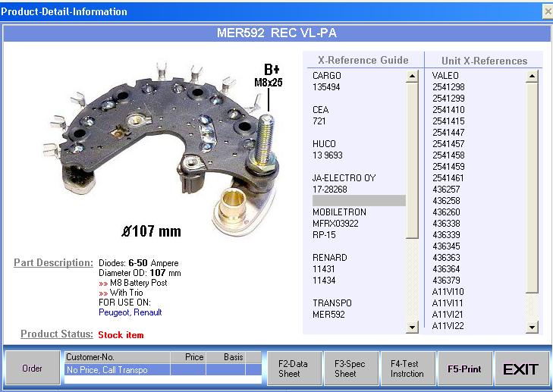The width and height of the screenshot is (553, 392).
Task: Select unit reference 436345
Action: 446,246
